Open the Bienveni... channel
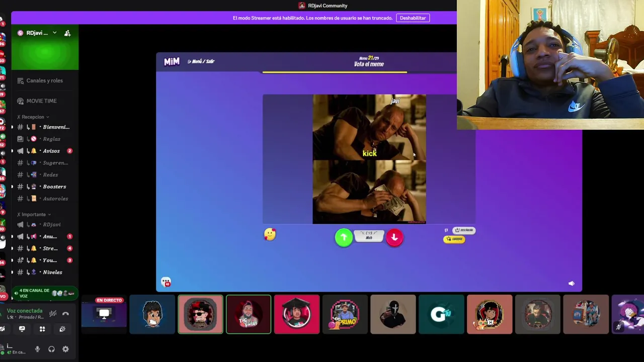This screenshot has height=362, width=644. pyautogui.click(x=44, y=127)
